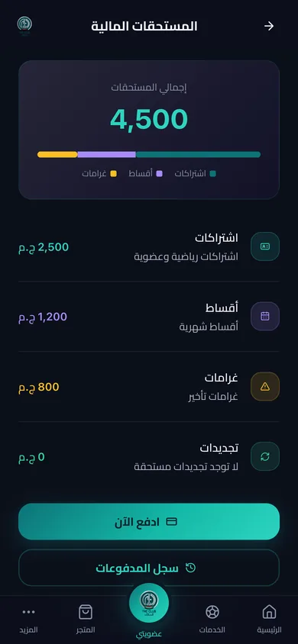Tap the أقساط calendar icon
This screenshot has width=298, height=644.
(265, 316)
